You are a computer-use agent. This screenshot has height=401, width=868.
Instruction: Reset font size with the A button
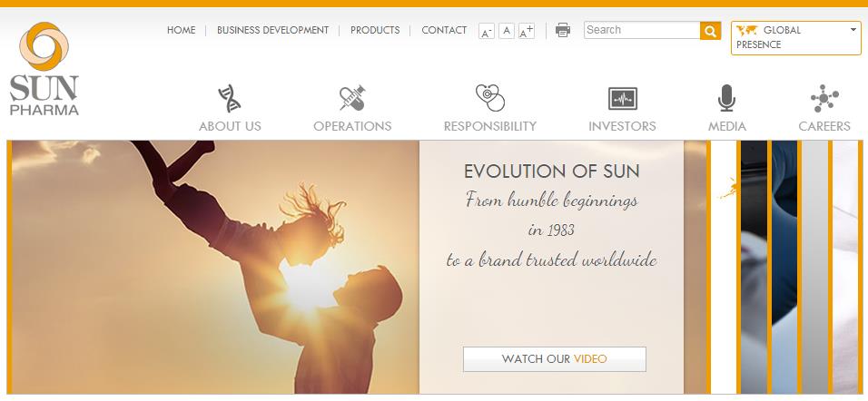(x=507, y=31)
